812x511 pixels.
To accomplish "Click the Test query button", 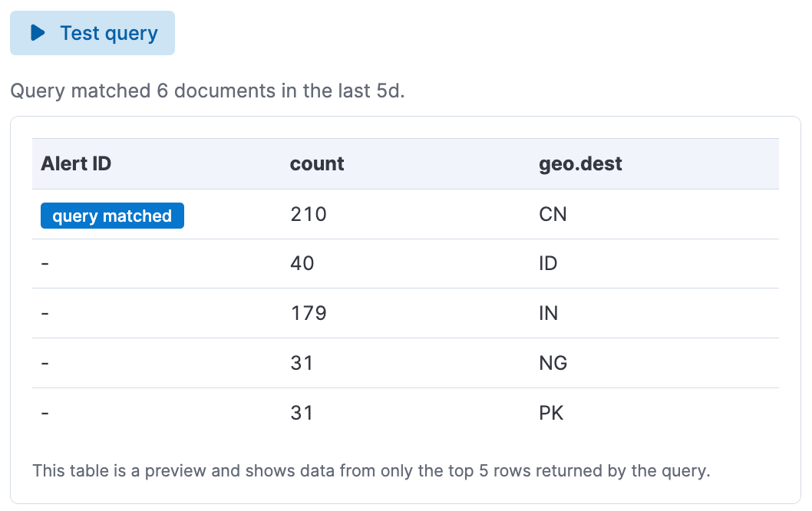I will (x=92, y=33).
